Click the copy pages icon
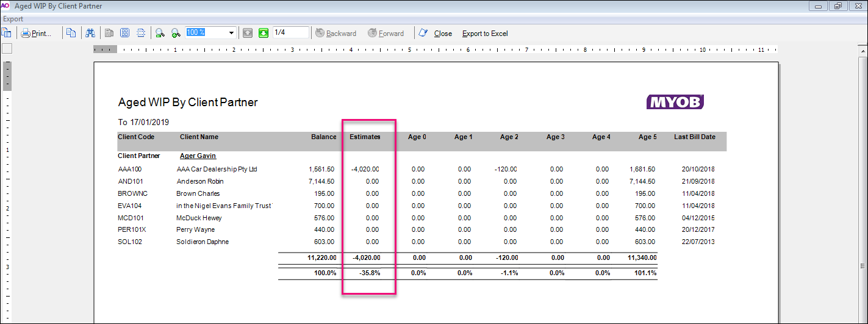Screen dimensions: 868x324 71,33
